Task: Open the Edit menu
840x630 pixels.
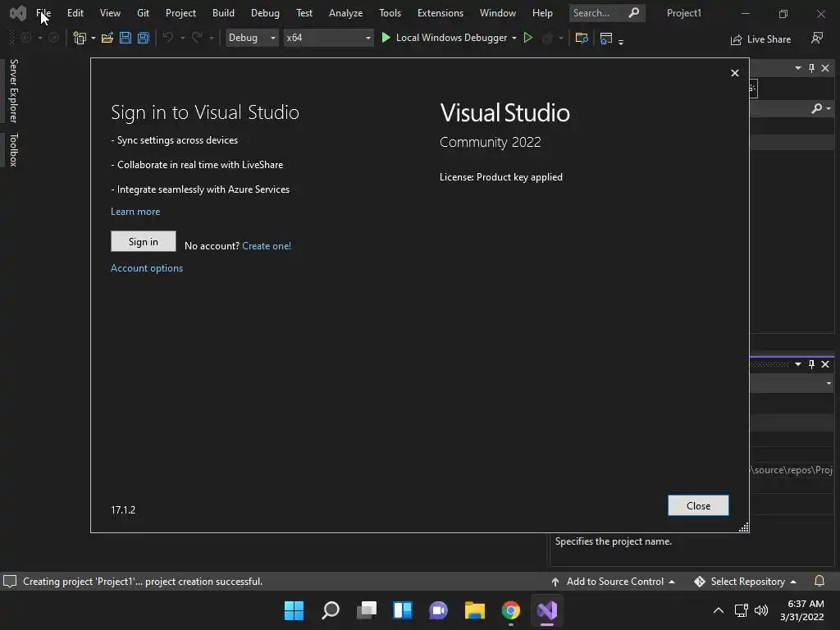Action: pyautogui.click(x=75, y=13)
